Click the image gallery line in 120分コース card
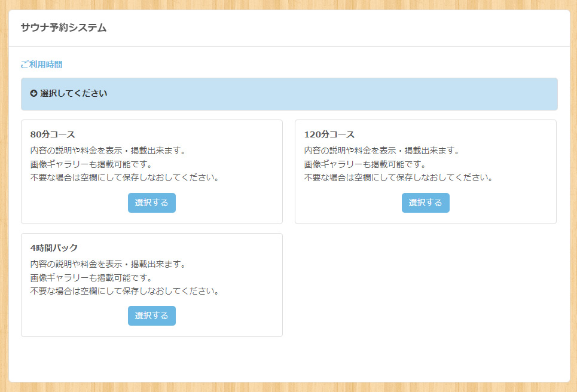Viewport: 577px width, 392px height. point(365,164)
